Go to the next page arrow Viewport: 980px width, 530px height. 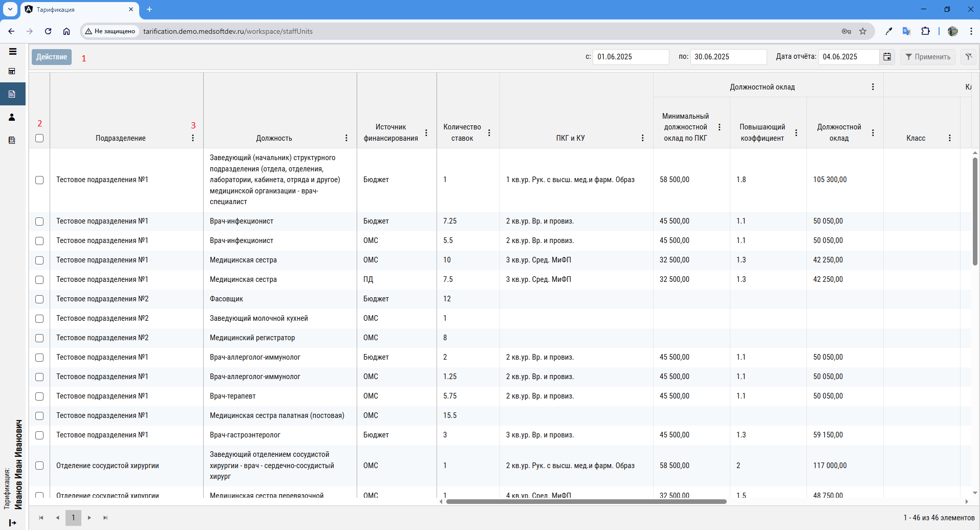tap(90, 518)
